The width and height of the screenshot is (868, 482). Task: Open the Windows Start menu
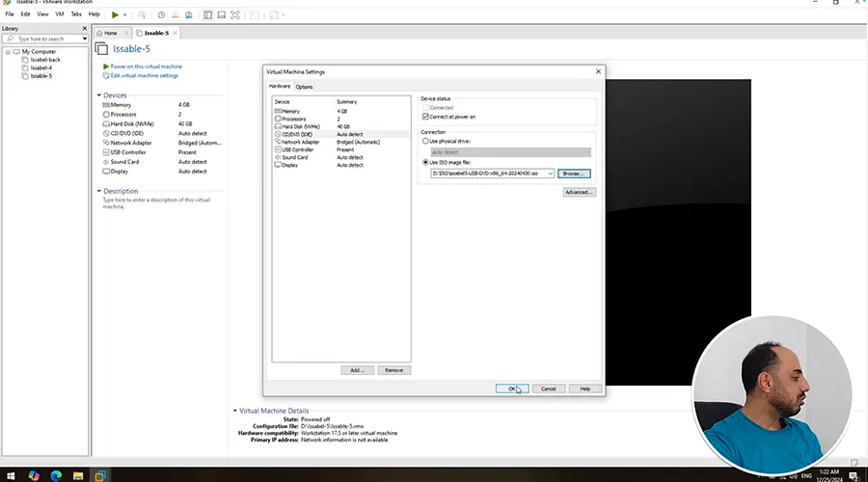tap(11, 475)
